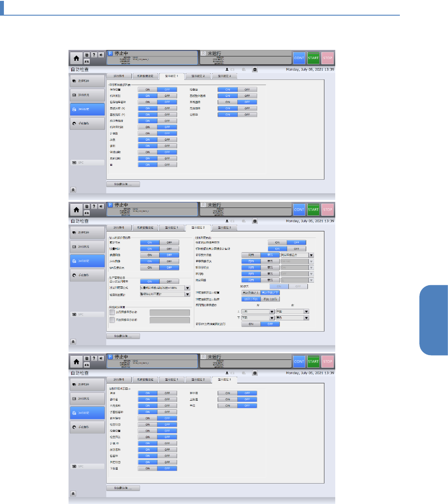Screen dimensions: 448x504
Task: Click the small icon under the calculator, 显示设定 2 screen
Action: coord(87,213)
